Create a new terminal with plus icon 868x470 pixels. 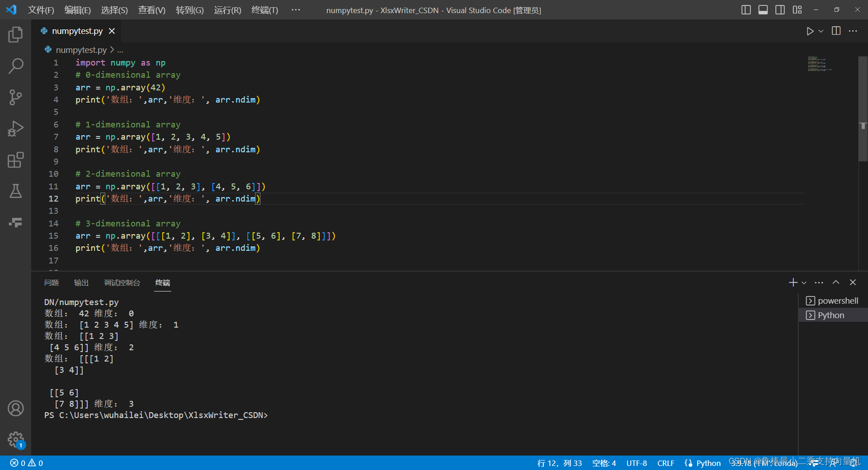pos(793,282)
